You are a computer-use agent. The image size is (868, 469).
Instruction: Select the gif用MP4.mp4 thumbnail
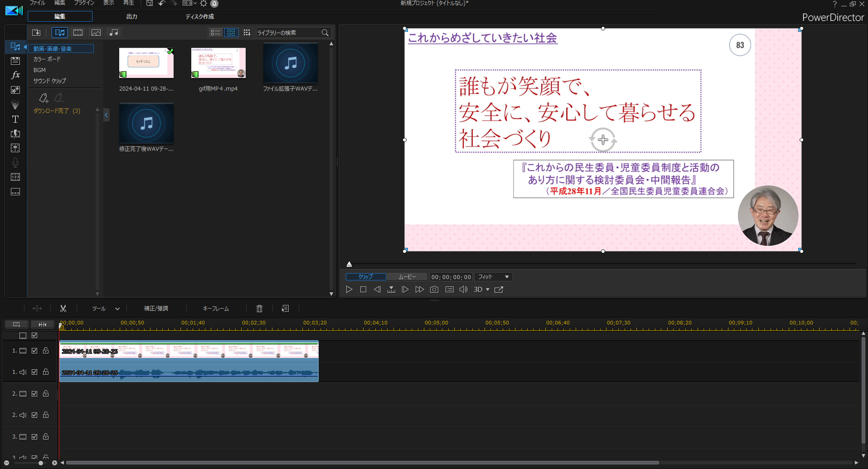218,63
